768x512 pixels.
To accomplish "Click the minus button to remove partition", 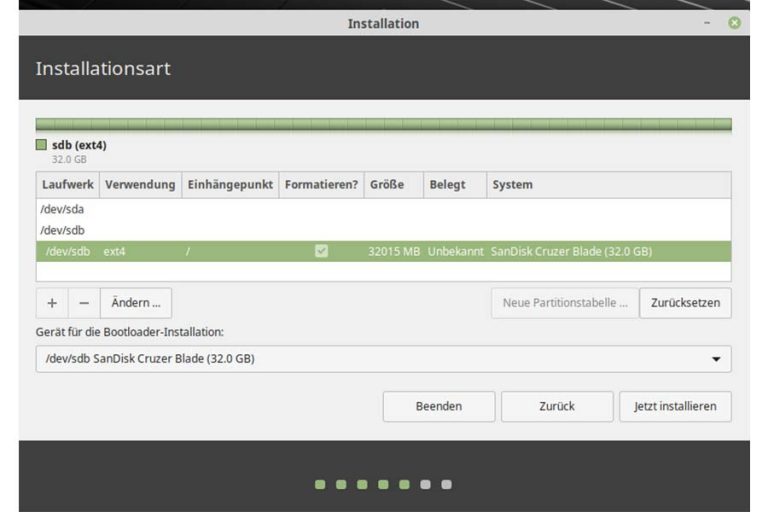I will pos(83,303).
